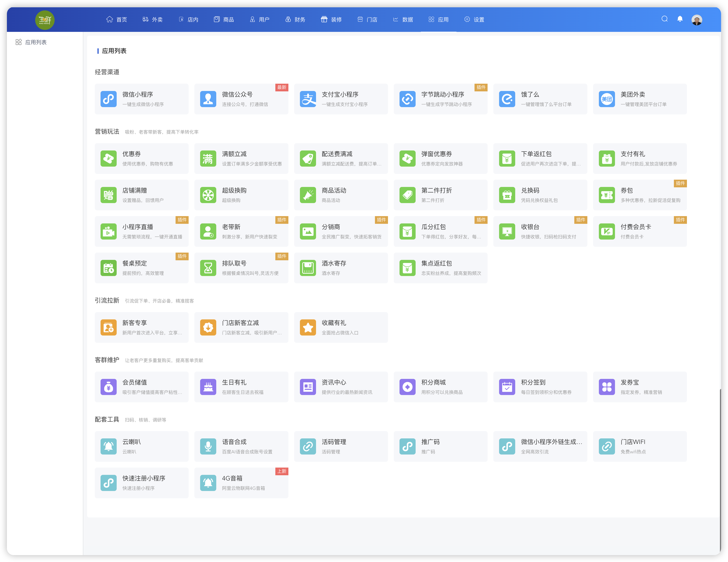Open the search icon in top bar

(664, 19)
